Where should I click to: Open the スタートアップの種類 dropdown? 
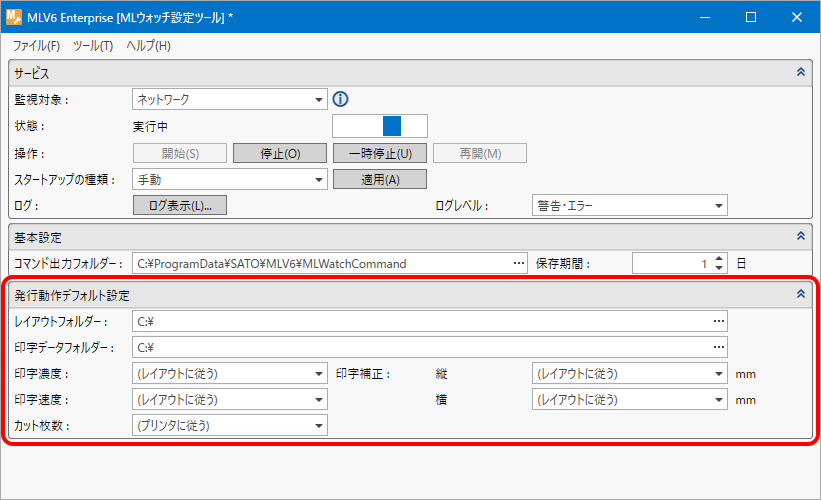[230, 180]
